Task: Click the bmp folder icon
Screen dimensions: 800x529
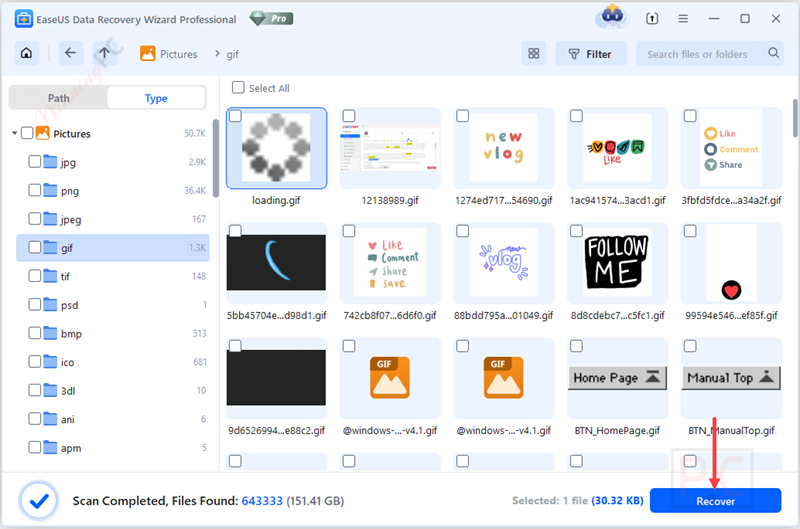Action: (x=50, y=333)
